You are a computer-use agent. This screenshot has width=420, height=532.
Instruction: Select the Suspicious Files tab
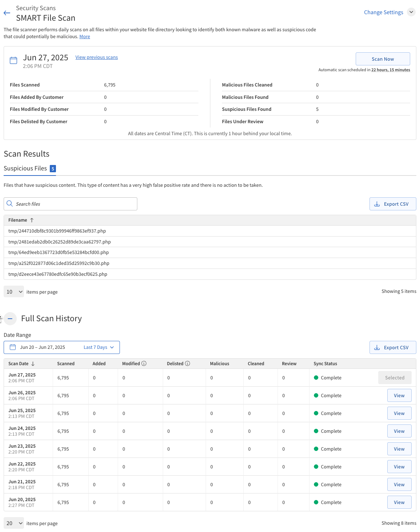tap(29, 168)
